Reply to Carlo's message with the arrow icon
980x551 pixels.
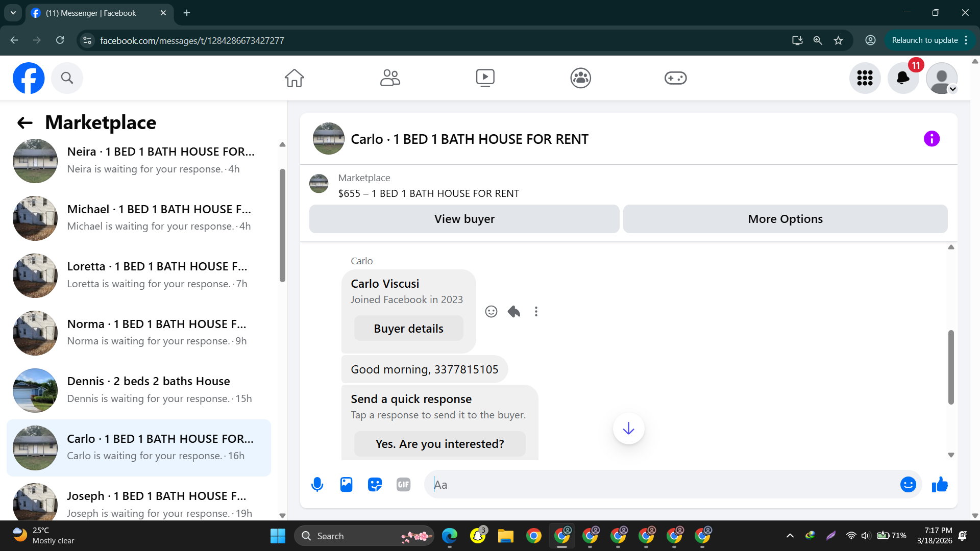point(514,312)
